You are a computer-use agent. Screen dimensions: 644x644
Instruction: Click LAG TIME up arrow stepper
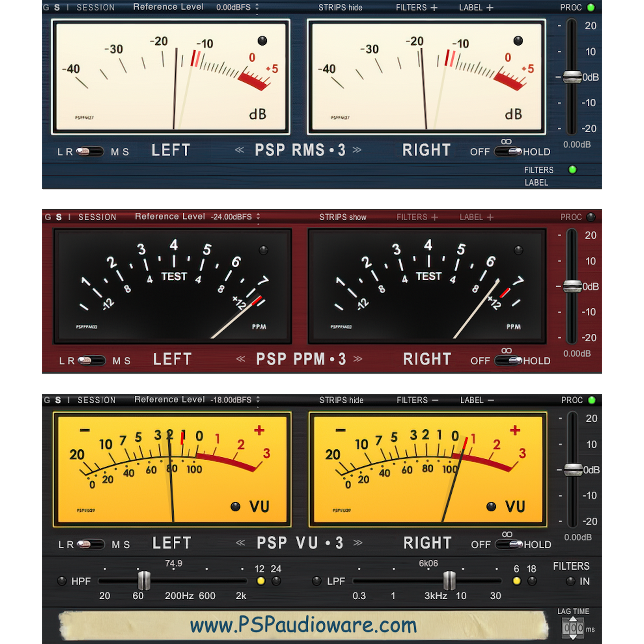click(x=573, y=619)
